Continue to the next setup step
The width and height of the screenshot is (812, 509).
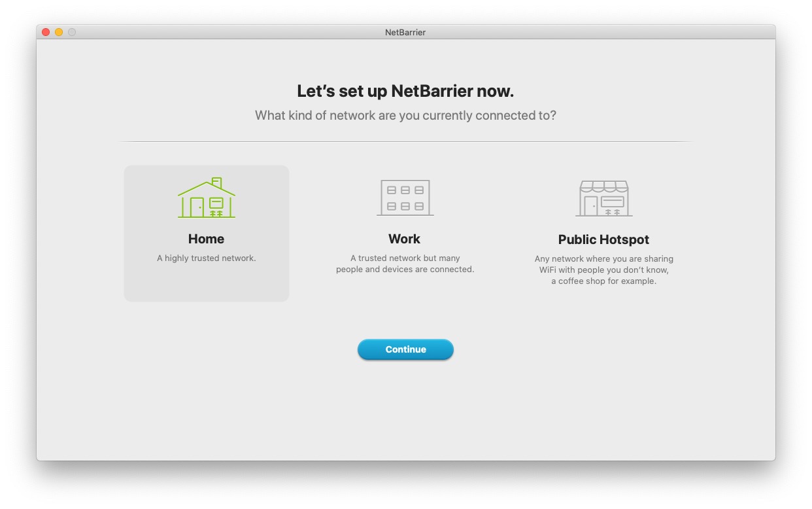click(x=405, y=349)
